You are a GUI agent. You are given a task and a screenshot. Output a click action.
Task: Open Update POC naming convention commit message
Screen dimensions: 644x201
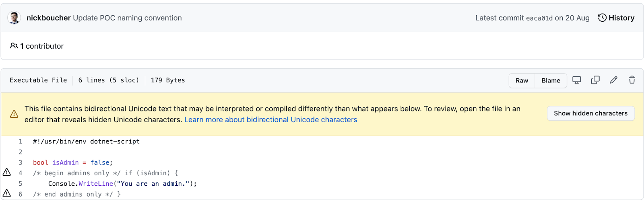127,18
